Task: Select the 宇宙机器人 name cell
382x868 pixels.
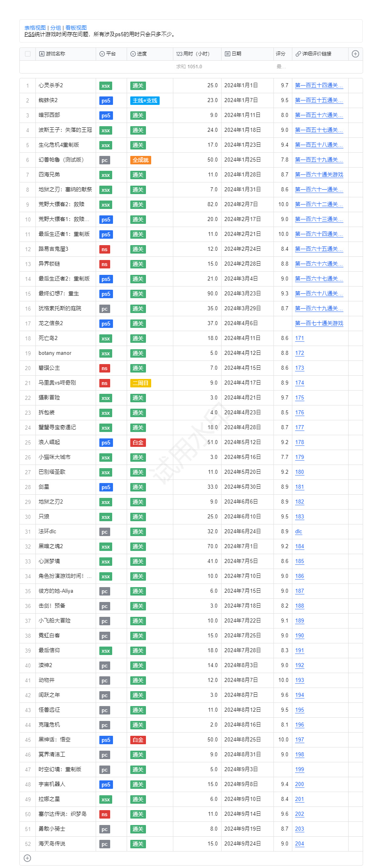Action: point(66,784)
